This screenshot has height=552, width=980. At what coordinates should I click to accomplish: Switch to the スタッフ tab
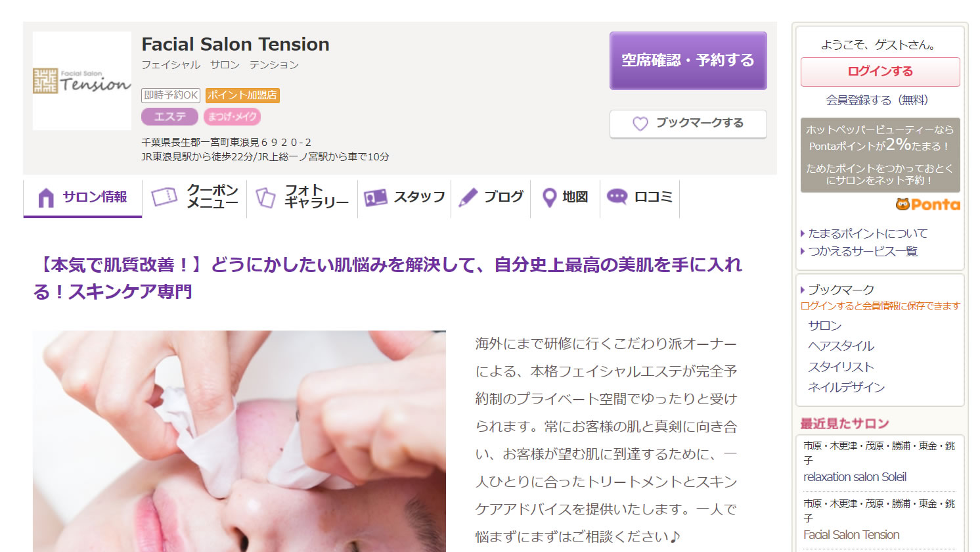coord(405,196)
